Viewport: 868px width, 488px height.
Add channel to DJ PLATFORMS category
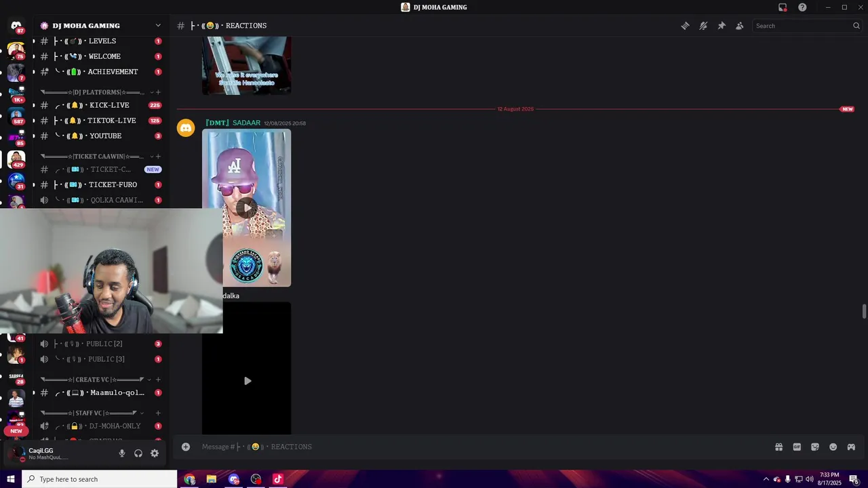click(x=158, y=92)
